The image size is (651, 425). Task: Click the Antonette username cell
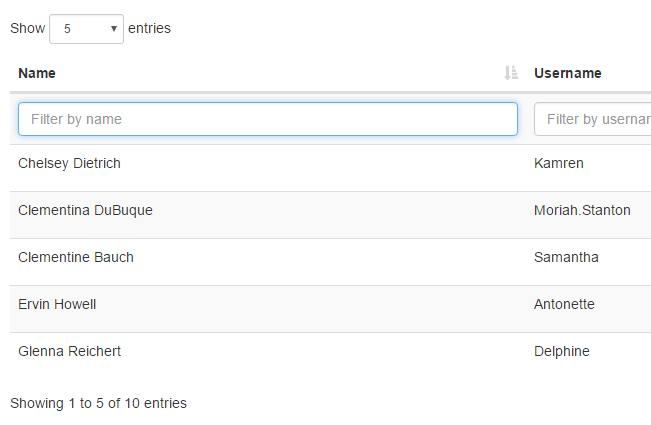(564, 304)
